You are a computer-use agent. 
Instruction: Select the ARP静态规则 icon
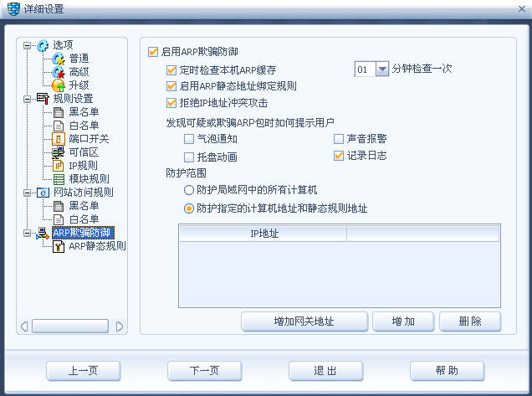[x=59, y=246]
